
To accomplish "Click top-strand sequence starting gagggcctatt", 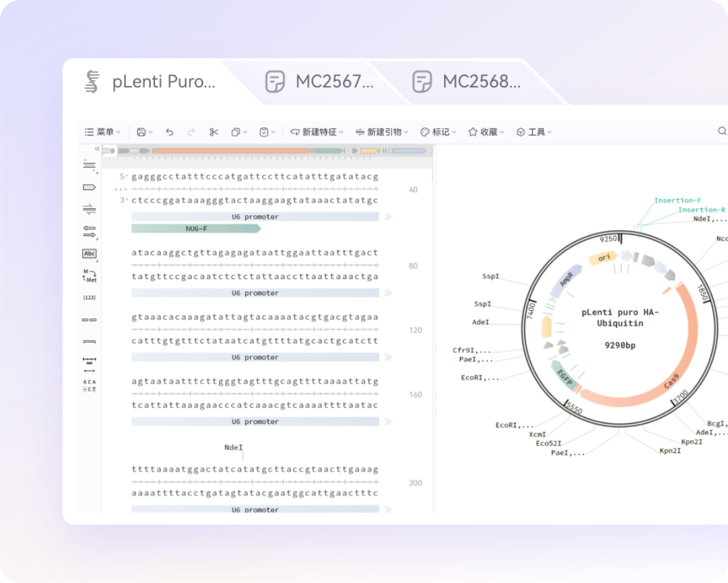I will 255,176.
